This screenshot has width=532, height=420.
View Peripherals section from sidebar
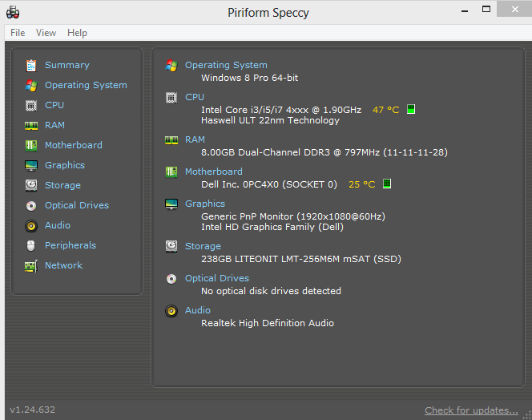coord(71,245)
